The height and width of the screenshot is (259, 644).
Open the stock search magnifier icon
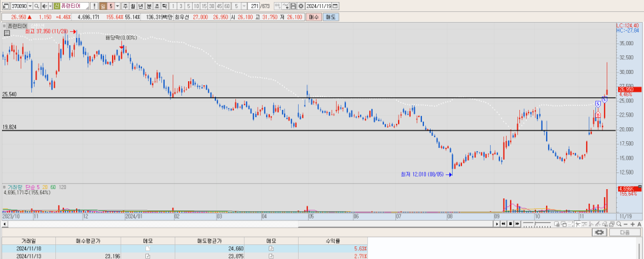pyautogui.click(x=37, y=6)
